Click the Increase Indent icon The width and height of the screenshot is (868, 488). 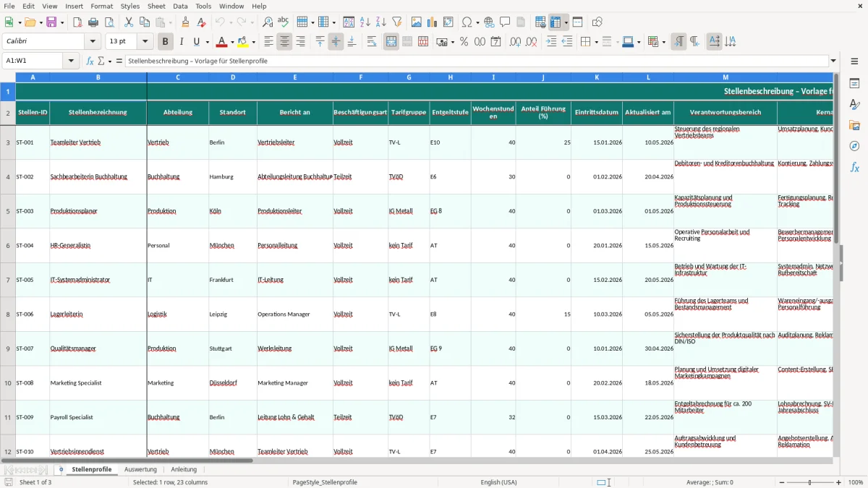(551, 42)
